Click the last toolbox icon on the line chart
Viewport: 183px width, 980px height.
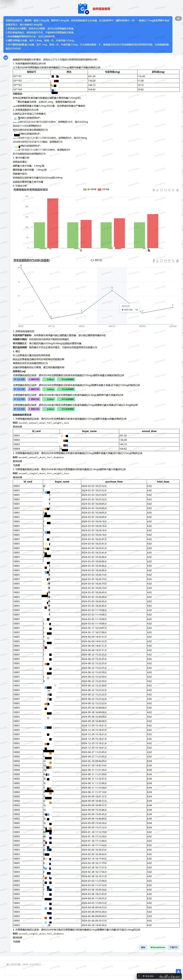click(x=177, y=261)
